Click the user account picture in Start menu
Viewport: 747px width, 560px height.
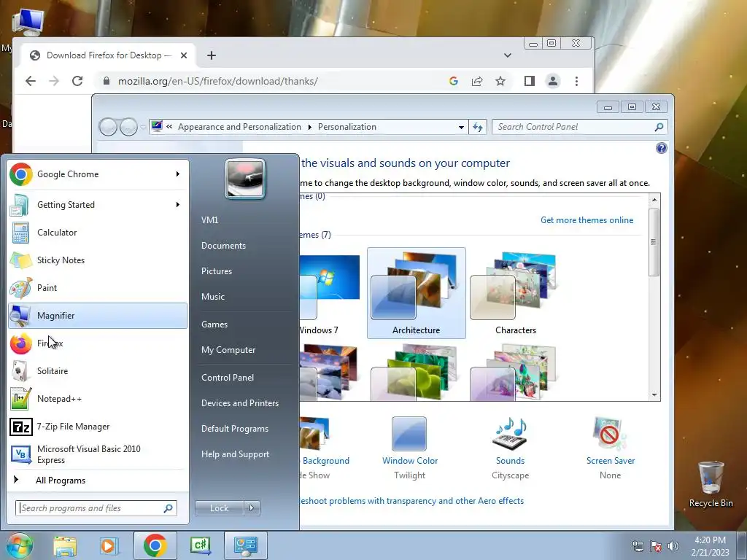[x=245, y=179]
